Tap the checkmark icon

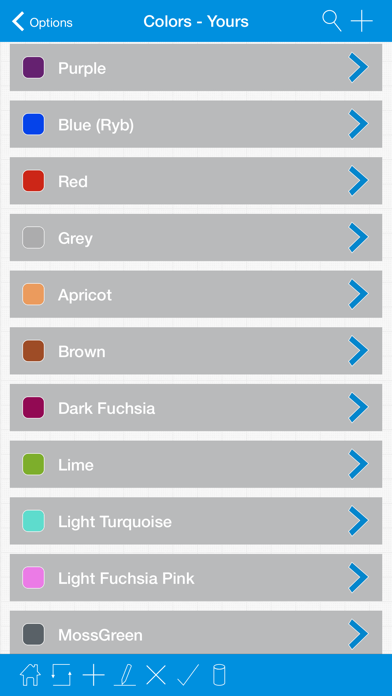188,675
